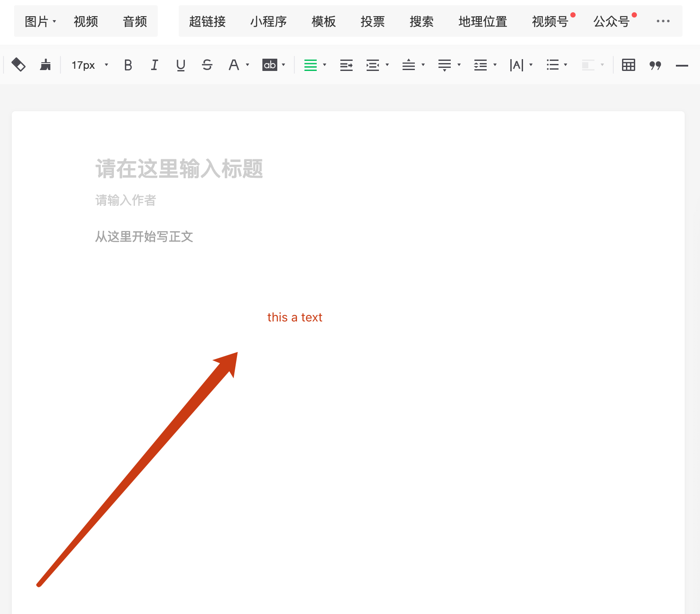
Task: Insert 音频 audio
Action: point(135,21)
